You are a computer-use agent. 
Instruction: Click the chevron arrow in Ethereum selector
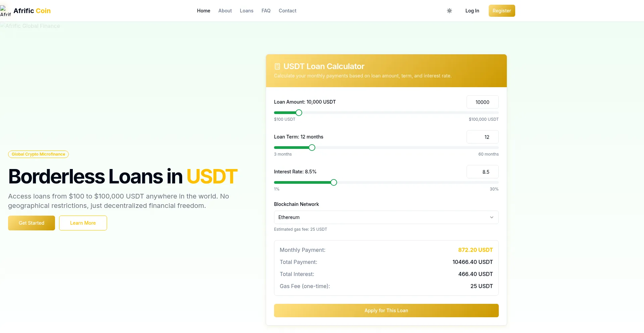[x=492, y=217]
